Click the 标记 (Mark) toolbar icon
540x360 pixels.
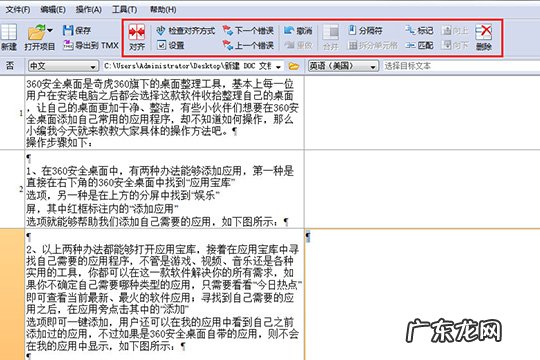(x=410, y=30)
